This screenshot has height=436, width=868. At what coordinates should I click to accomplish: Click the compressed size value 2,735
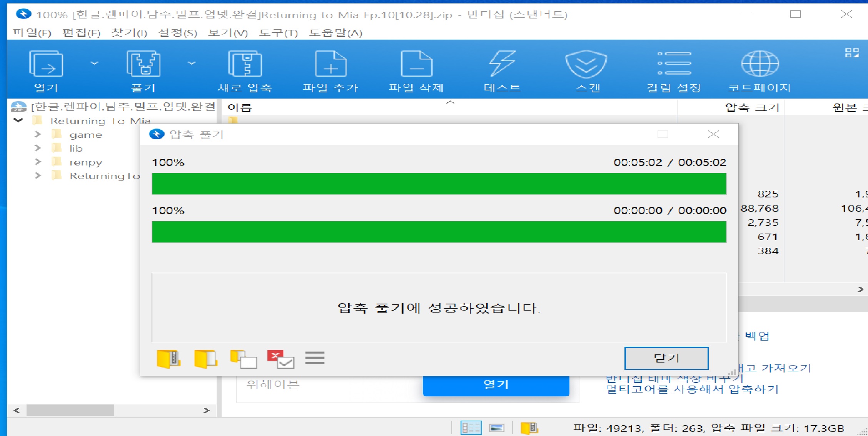[x=763, y=222]
